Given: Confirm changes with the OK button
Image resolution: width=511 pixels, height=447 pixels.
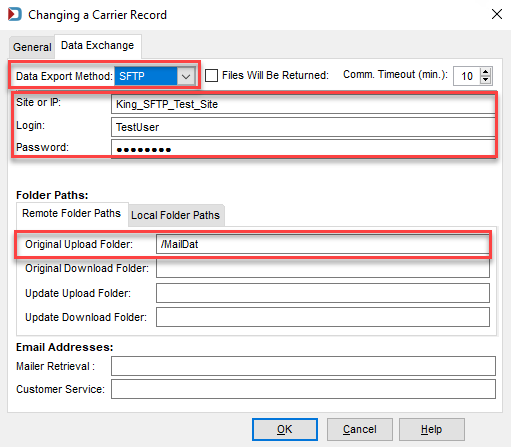Looking at the screenshot, I should pyautogui.click(x=285, y=429).
